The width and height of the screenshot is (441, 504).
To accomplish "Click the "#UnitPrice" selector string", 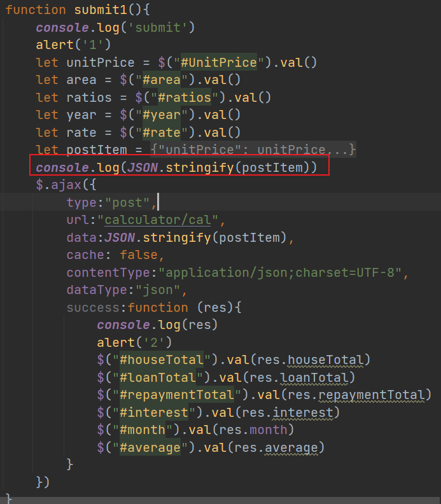I will point(218,62).
